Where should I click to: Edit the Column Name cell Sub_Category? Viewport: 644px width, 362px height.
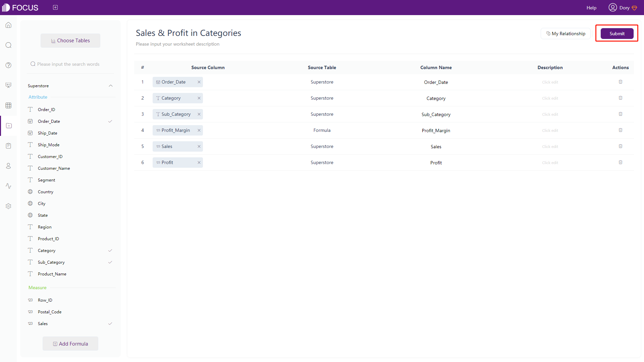(x=436, y=114)
